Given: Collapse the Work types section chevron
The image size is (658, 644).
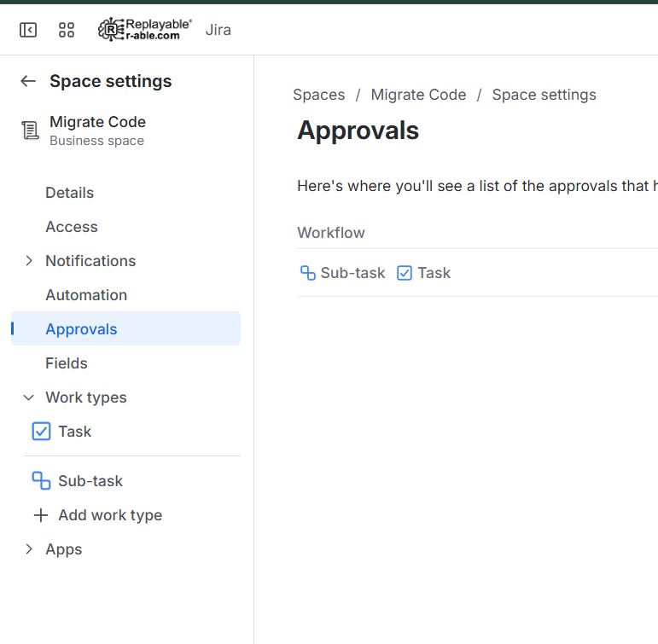Looking at the screenshot, I should (28, 397).
